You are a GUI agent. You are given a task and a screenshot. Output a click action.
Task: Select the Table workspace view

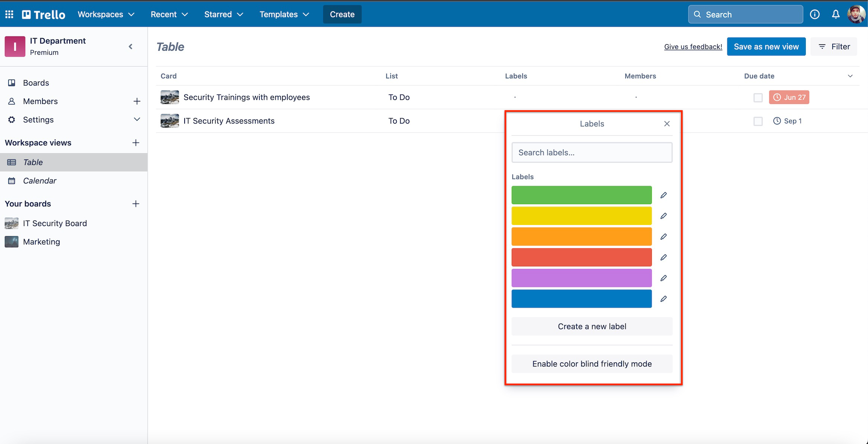pos(74,162)
